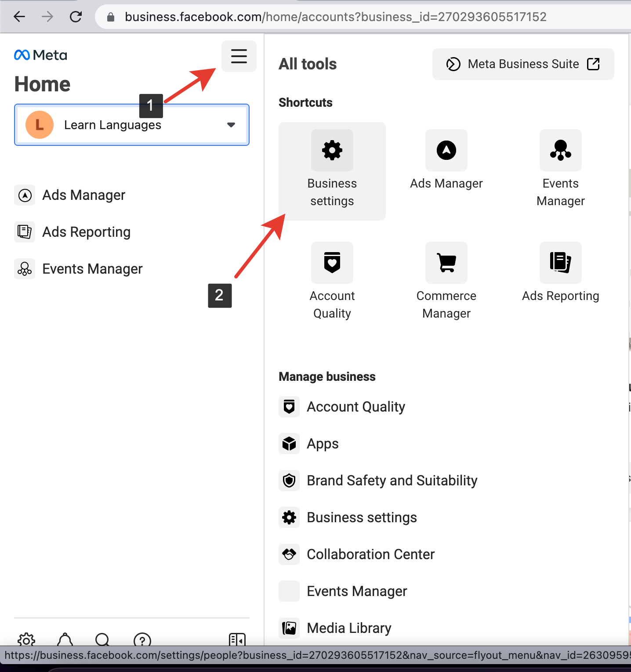Open Account Quality under Manage business

[x=355, y=407]
